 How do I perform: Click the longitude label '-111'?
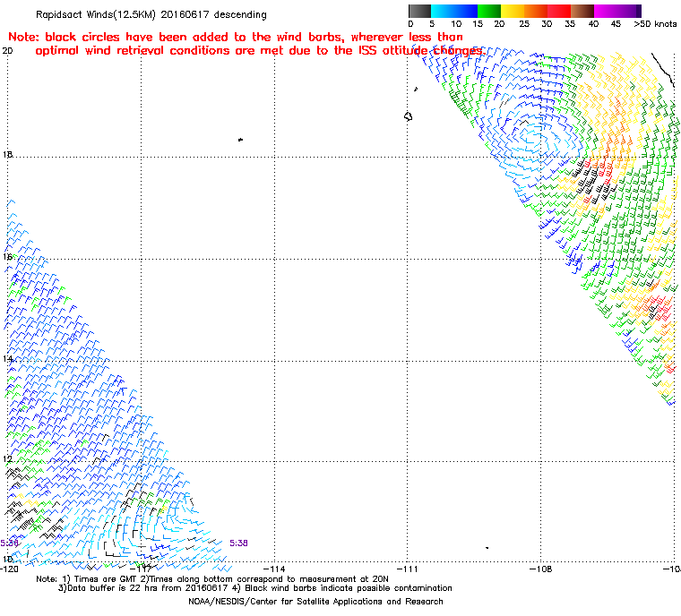pyautogui.click(x=408, y=569)
